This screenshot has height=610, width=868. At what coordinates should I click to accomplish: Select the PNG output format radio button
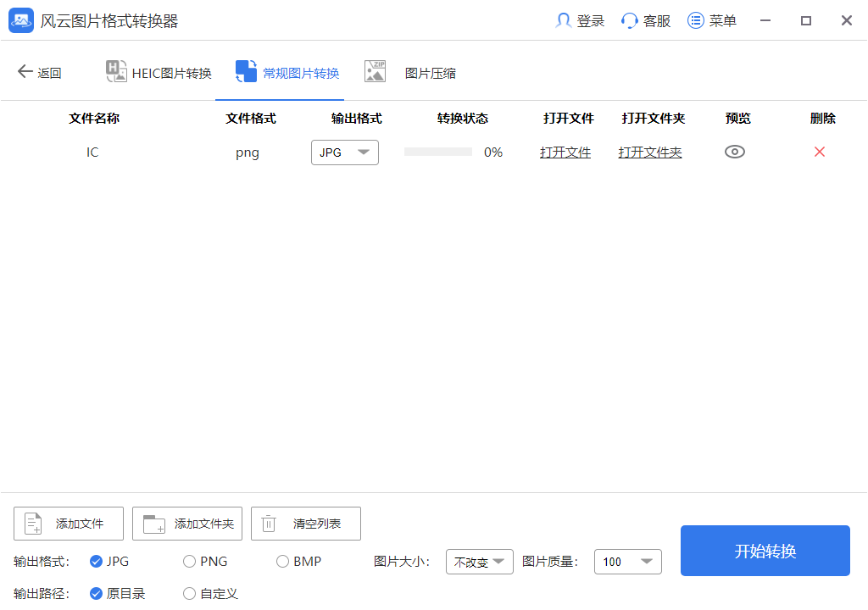pyautogui.click(x=189, y=561)
